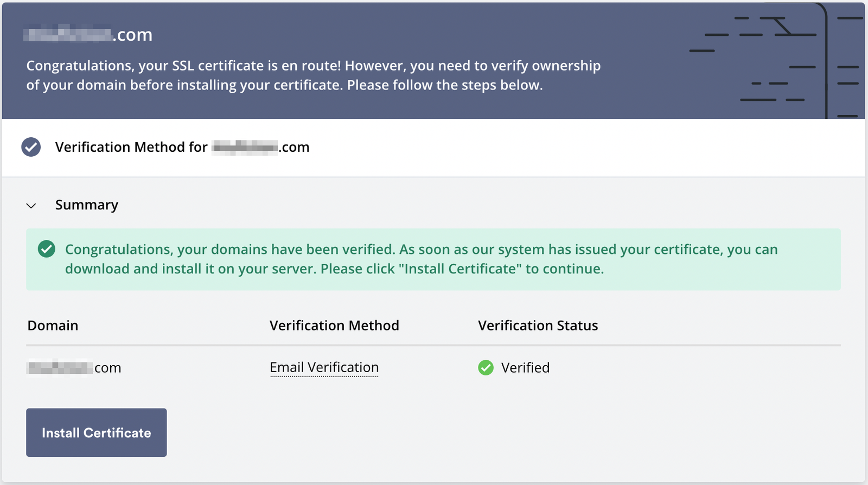Click the Domain column header
Screen dimensions: 868x485
(53, 326)
